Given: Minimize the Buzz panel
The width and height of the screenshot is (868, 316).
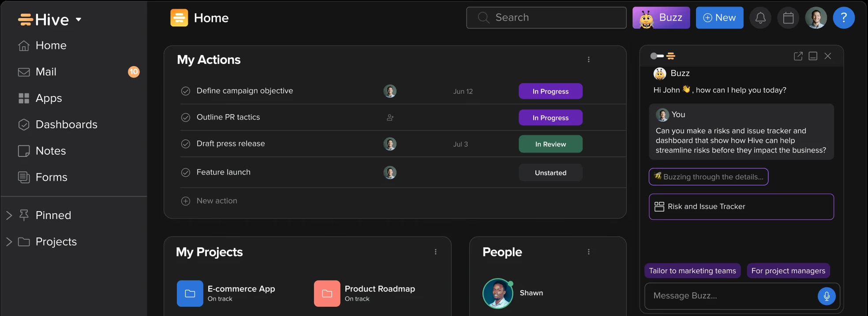Looking at the screenshot, I should tap(813, 56).
